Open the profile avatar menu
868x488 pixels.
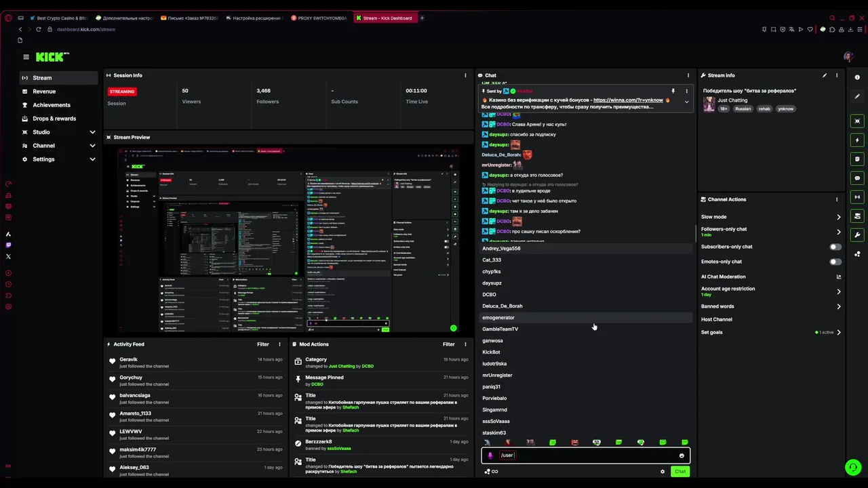tap(848, 57)
